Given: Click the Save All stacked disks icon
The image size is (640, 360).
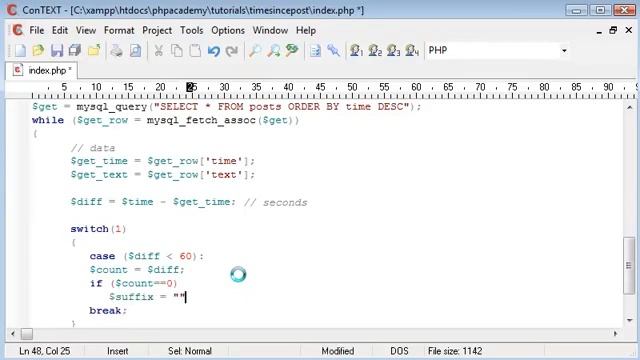Looking at the screenshot, I should pyautogui.click(x=75, y=51).
